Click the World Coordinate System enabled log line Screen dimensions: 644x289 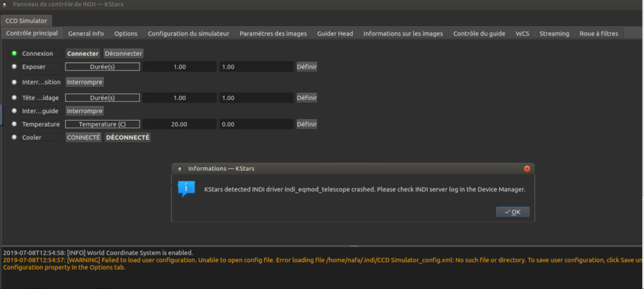tap(98, 252)
